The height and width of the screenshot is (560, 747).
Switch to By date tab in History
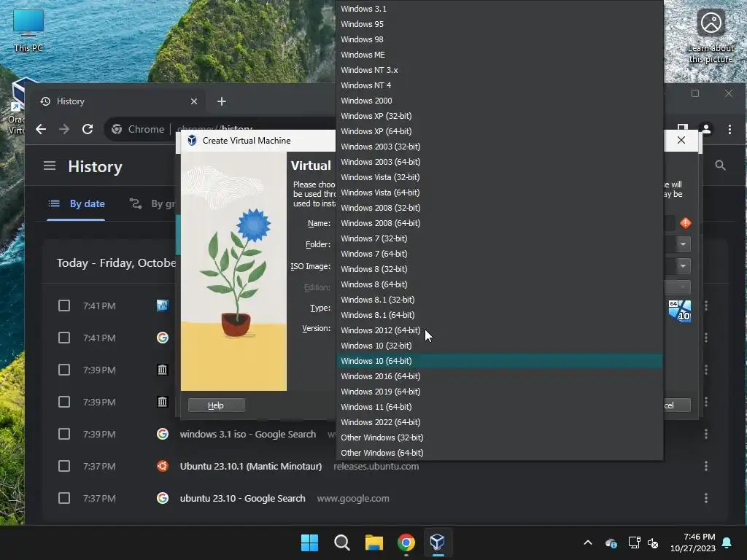[76, 204]
